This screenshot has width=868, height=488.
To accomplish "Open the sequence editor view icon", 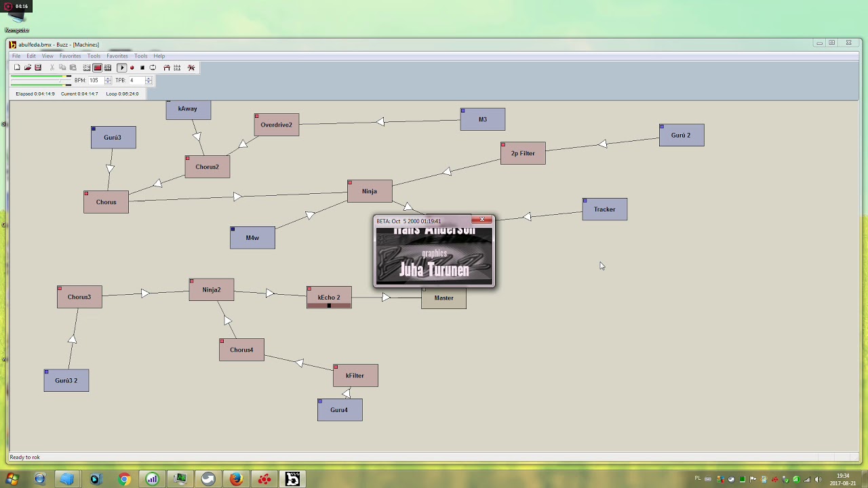I will tap(108, 68).
